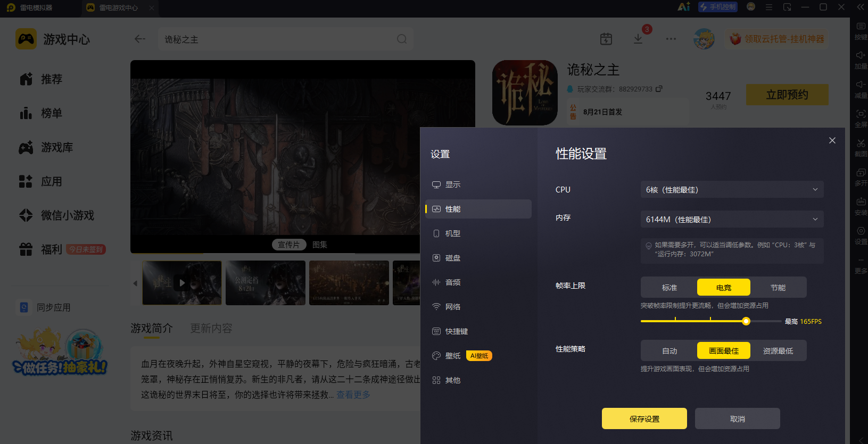The height and width of the screenshot is (444, 868).
Task: Save settings with 保存设置 button
Action: coord(644,418)
